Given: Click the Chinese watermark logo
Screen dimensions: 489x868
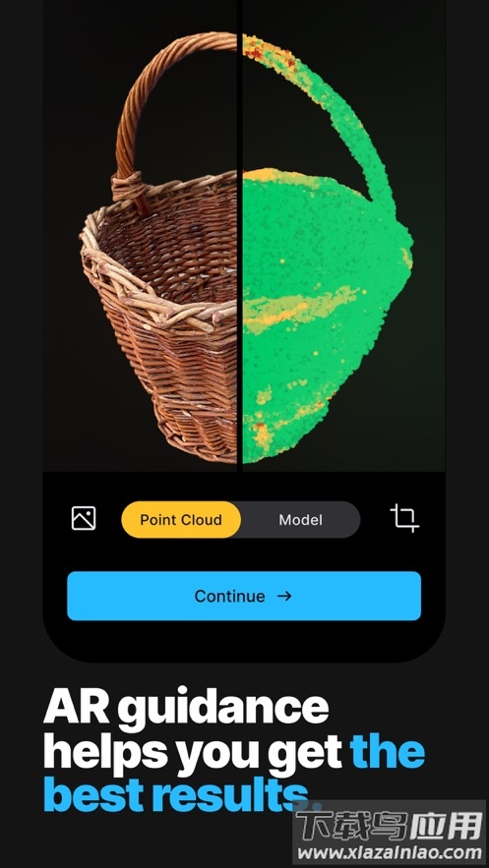Looking at the screenshot, I should pyautogui.click(x=389, y=827).
